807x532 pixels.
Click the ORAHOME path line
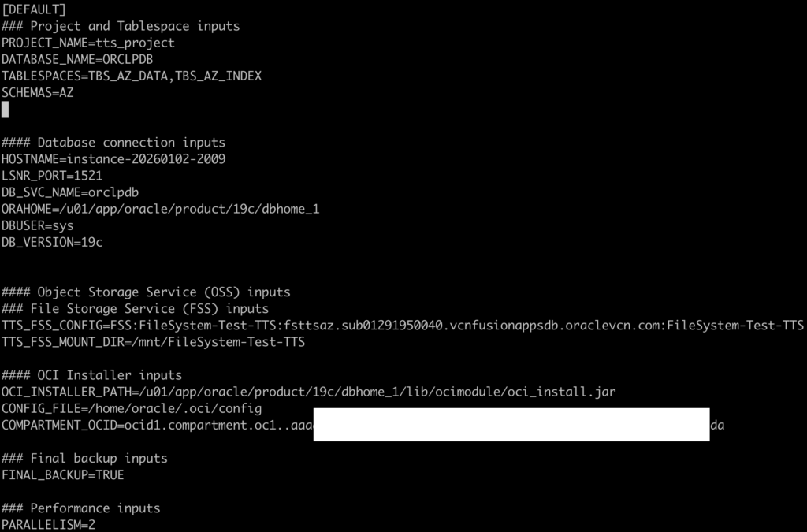click(160, 209)
